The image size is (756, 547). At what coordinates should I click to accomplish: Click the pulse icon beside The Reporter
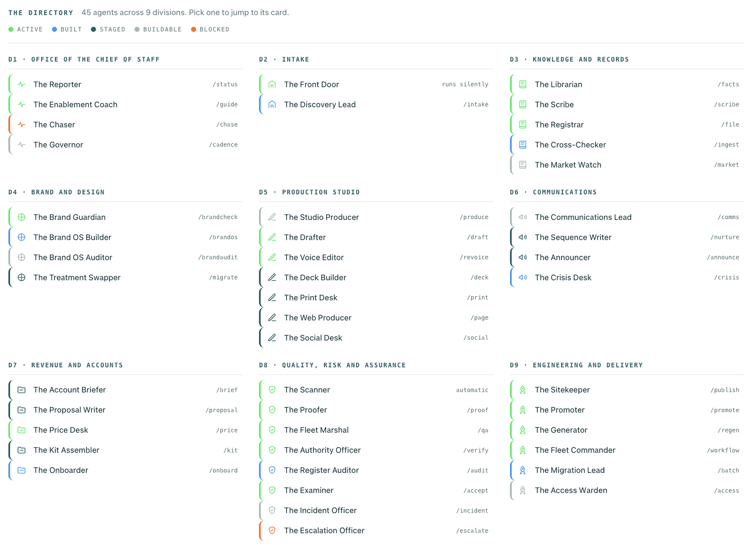pos(22,84)
